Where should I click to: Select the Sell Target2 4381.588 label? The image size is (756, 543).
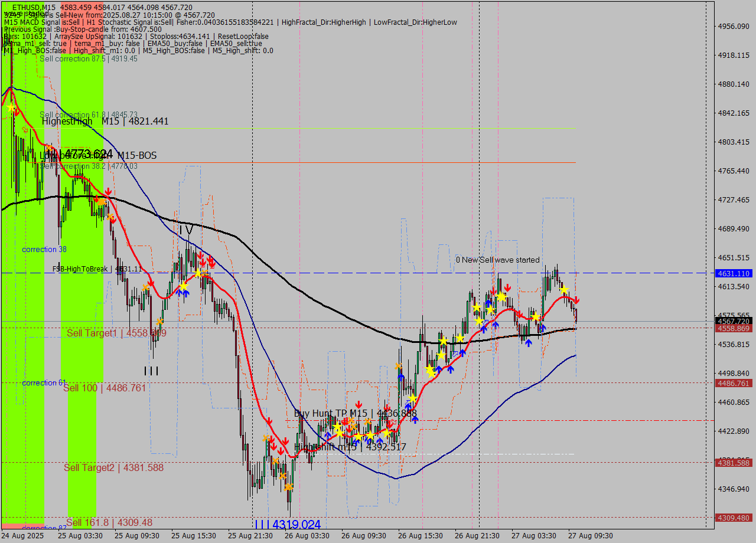[114, 468]
